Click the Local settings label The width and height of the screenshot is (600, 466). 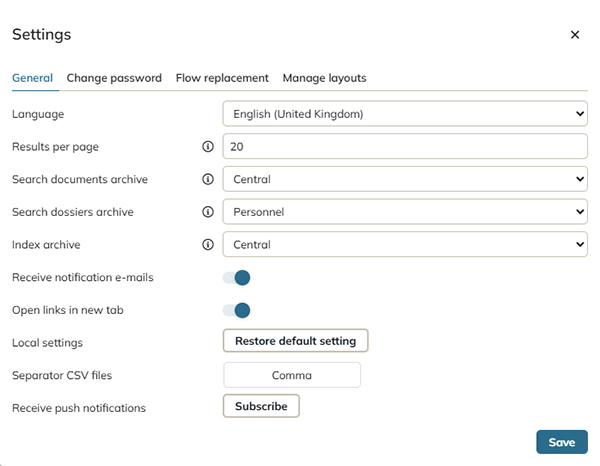point(47,343)
